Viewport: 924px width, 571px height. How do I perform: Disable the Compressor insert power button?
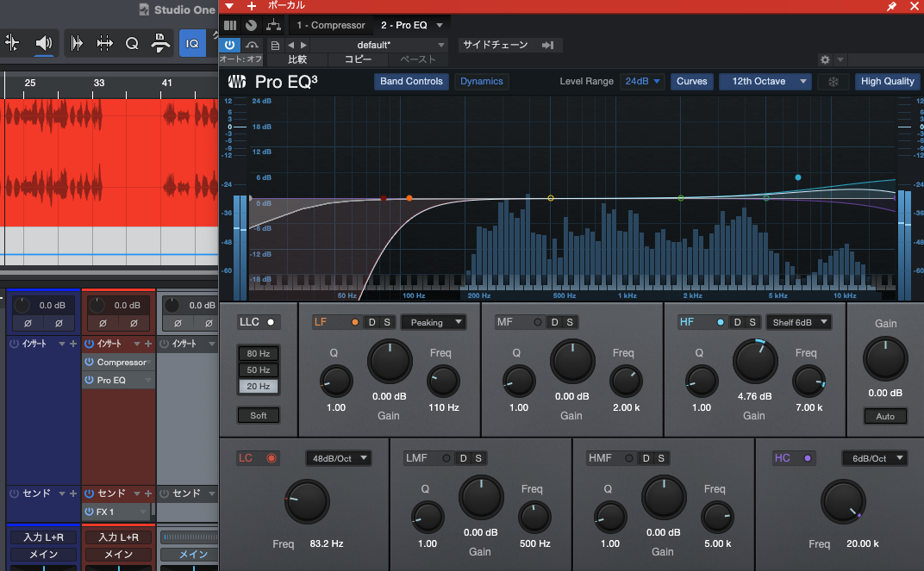point(88,363)
